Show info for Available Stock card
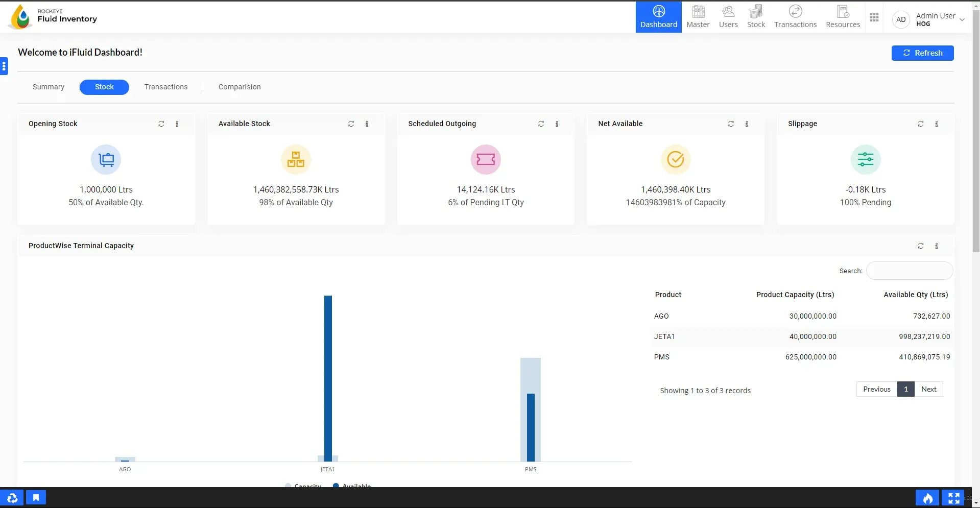The width and height of the screenshot is (980, 508). 367,124
